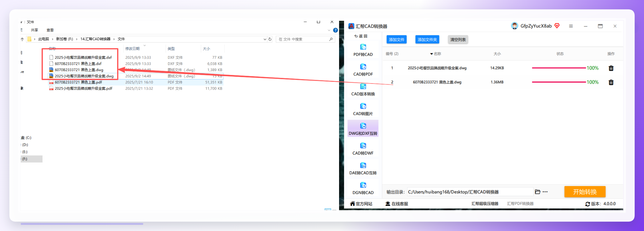Image resolution: width=644 pixels, height=231 pixels.
Task: Click 新加卷 (F:) in the address path
Action: (x=64, y=39)
